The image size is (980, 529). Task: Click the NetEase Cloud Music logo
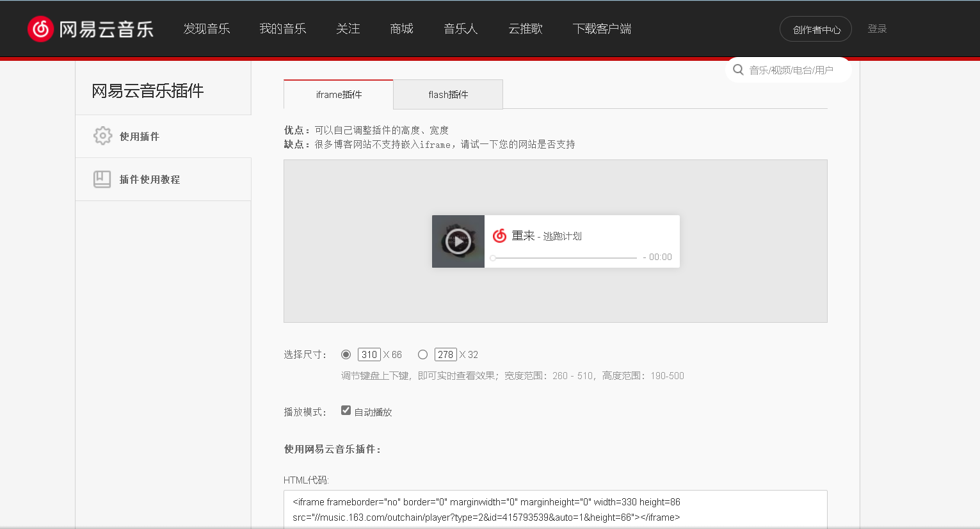click(x=90, y=28)
